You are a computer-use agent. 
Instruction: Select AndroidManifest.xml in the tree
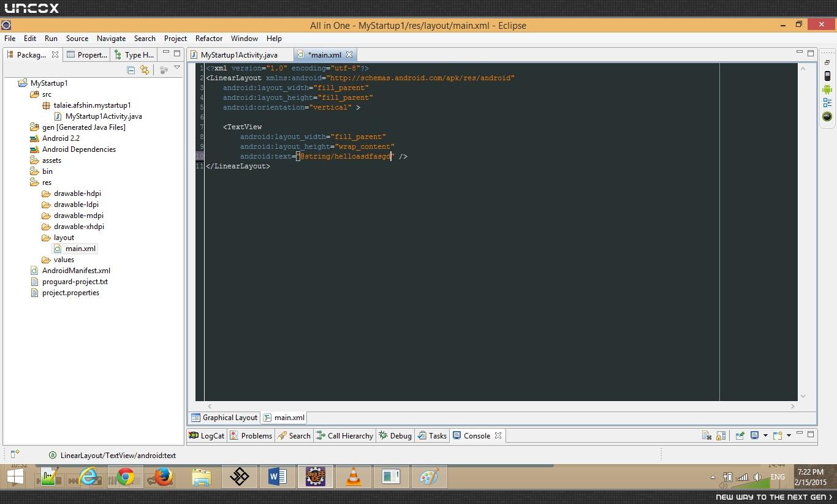(76, 270)
